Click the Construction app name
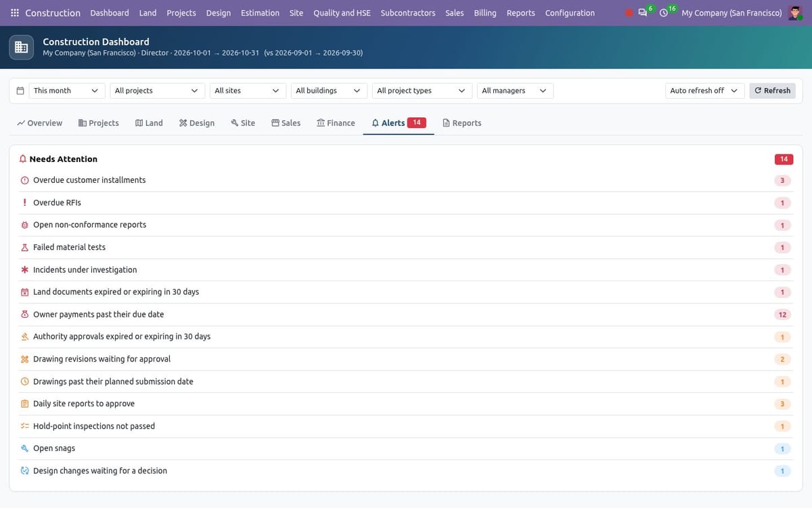Viewport: 812px width, 508px height. [53, 13]
